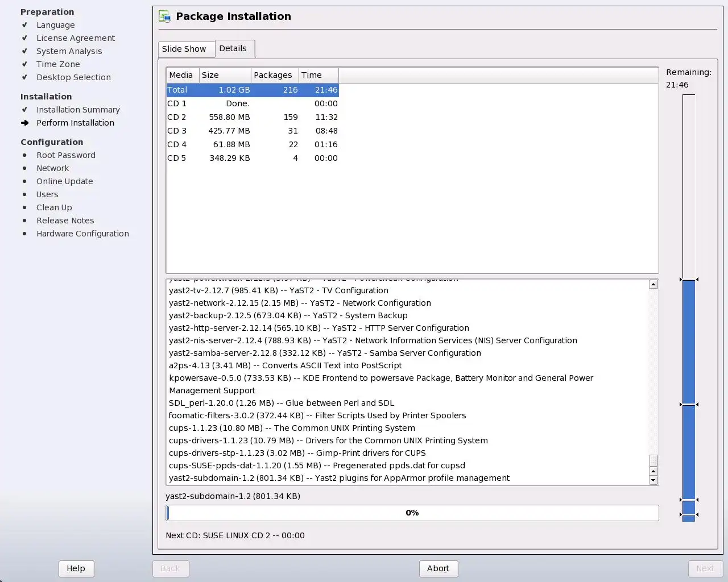Click the Release Notes step
This screenshot has width=728, height=582.
[65, 221]
